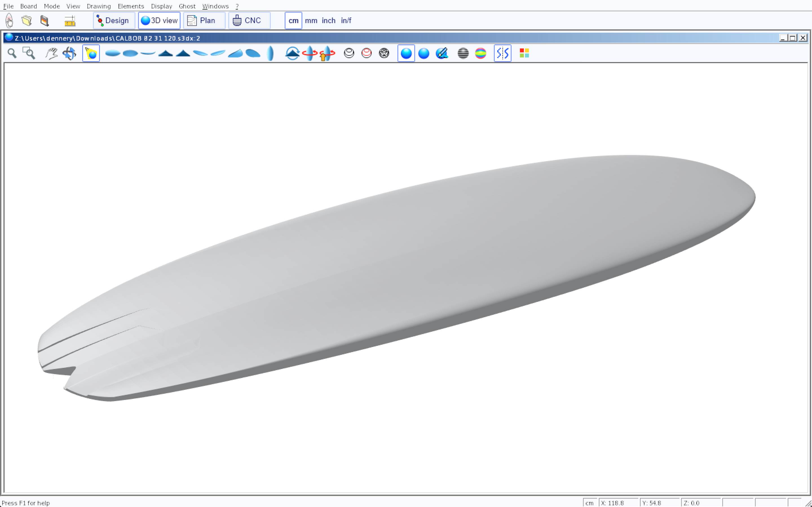Select the 3D rotate view tool
This screenshot has height=507, width=812.
click(69, 53)
